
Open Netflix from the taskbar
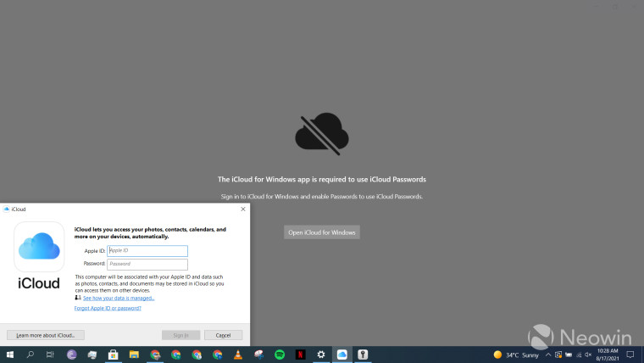tap(300, 355)
